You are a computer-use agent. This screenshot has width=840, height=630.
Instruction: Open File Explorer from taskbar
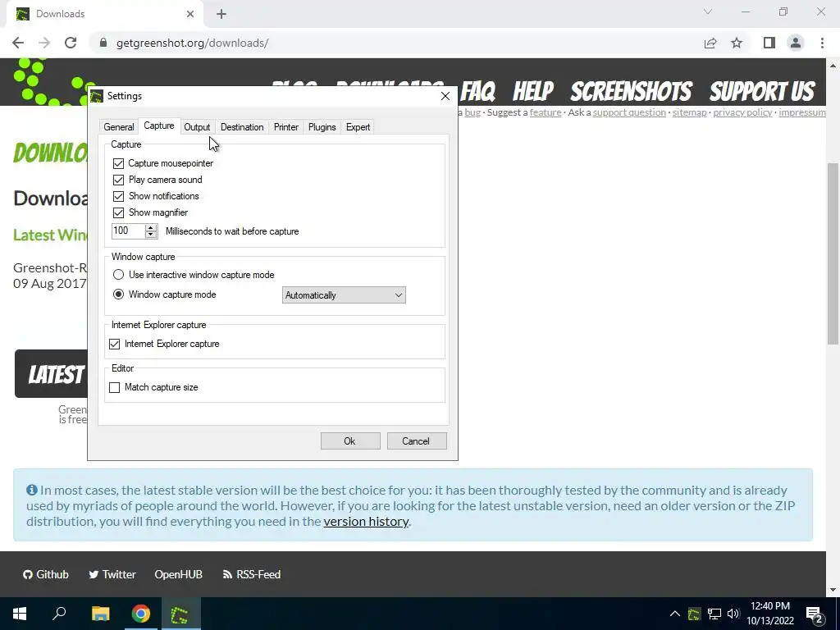tap(100, 614)
